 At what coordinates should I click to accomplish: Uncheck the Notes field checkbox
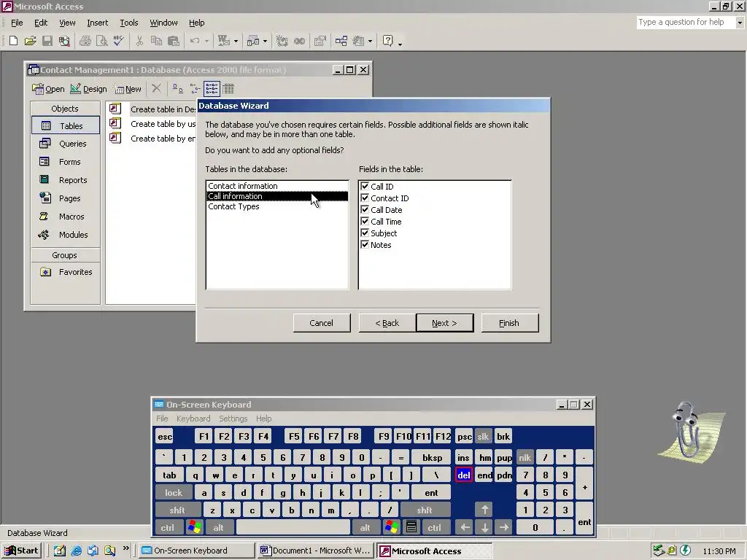coord(365,244)
